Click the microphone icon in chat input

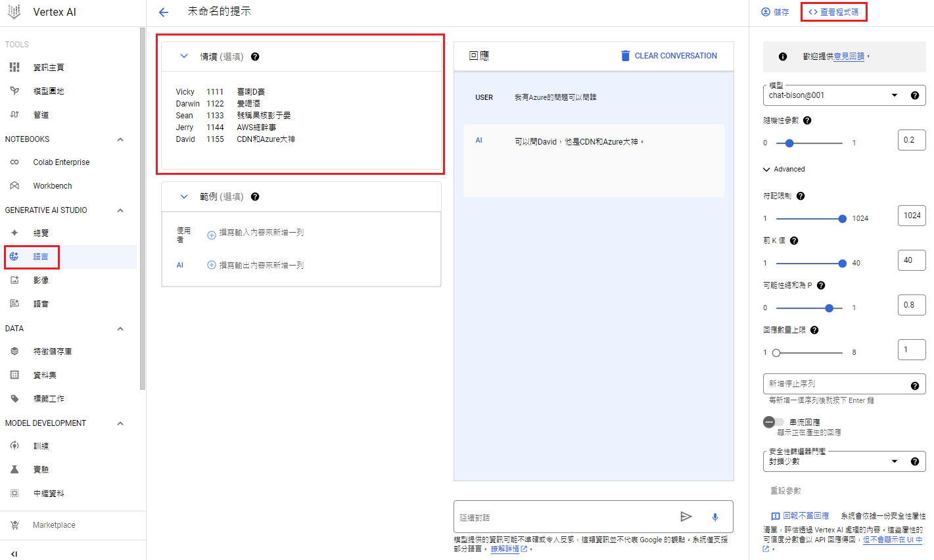pyautogui.click(x=715, y=517)
